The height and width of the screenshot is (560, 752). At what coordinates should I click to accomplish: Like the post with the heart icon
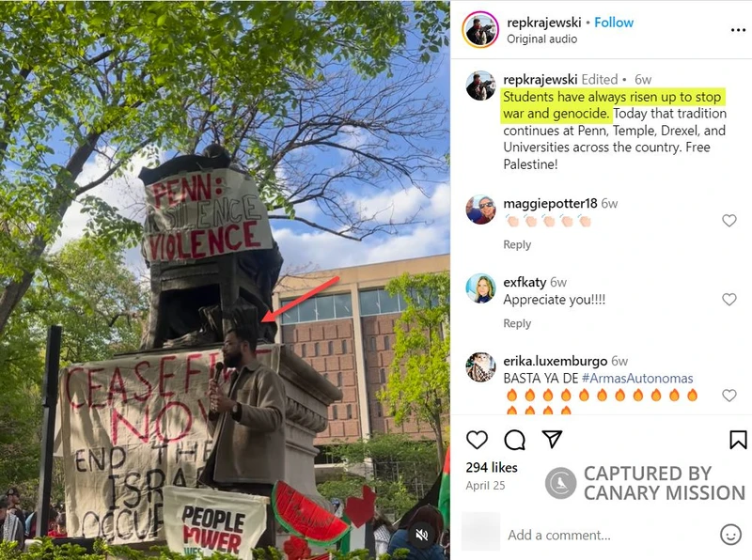[x=477, y=440]
